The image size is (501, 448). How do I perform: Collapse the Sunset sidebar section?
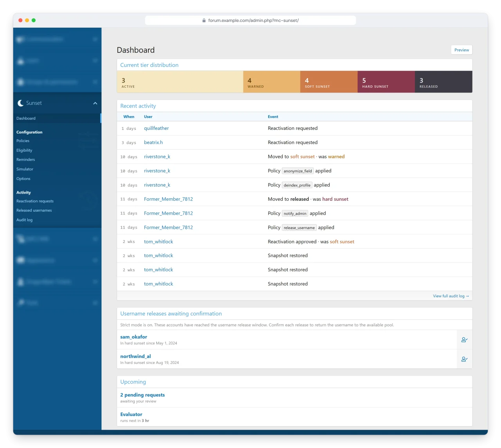(x=95, y=103)
